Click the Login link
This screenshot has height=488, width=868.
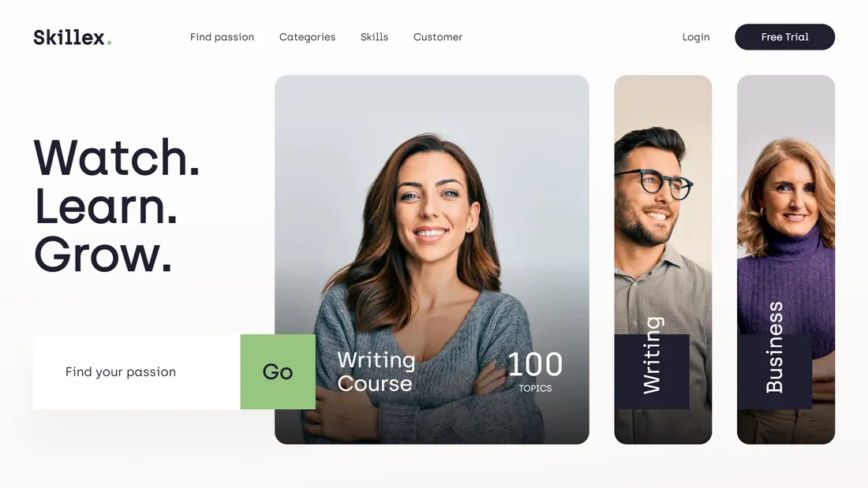696,37
